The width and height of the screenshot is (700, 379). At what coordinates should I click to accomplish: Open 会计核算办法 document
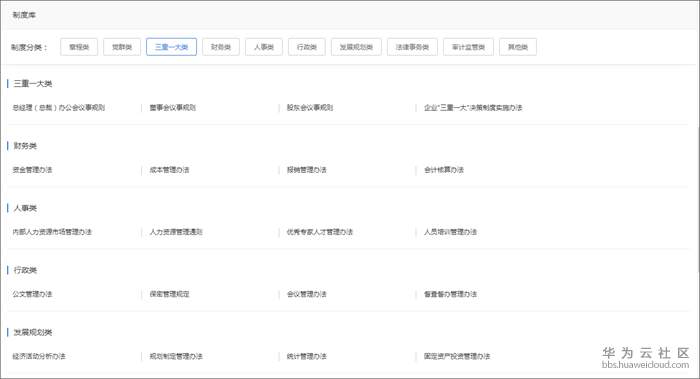tap(444, 170)
